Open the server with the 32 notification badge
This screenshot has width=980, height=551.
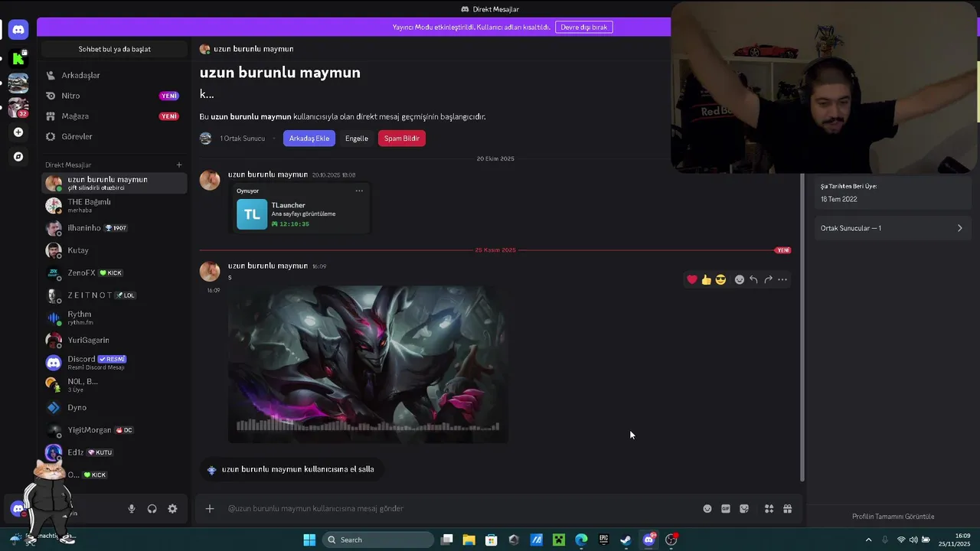(x=18, y=107)
